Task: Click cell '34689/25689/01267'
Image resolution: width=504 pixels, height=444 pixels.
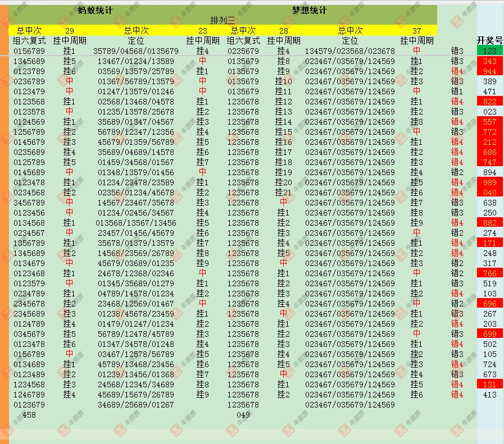Action: tap(135, 405)
